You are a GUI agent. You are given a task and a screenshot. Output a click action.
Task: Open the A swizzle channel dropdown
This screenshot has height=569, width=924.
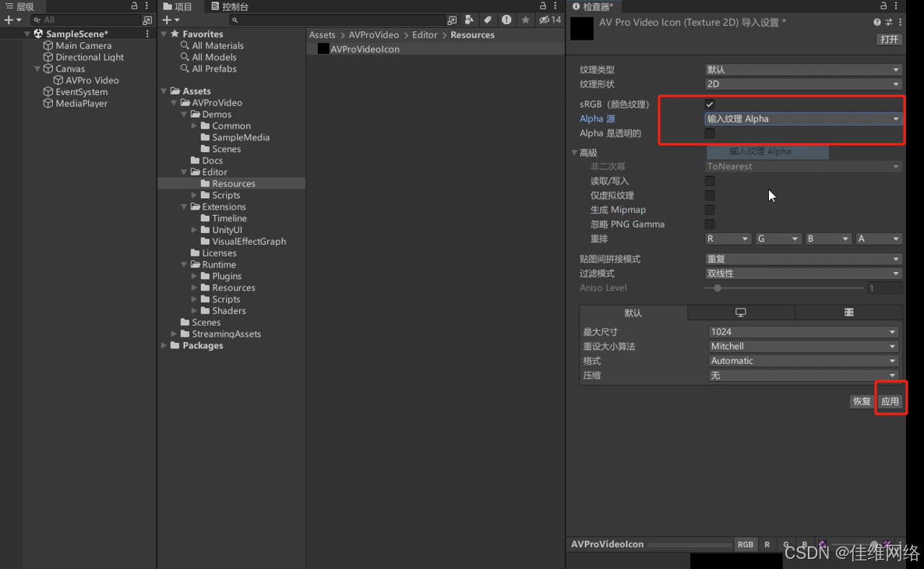point(879,239)
